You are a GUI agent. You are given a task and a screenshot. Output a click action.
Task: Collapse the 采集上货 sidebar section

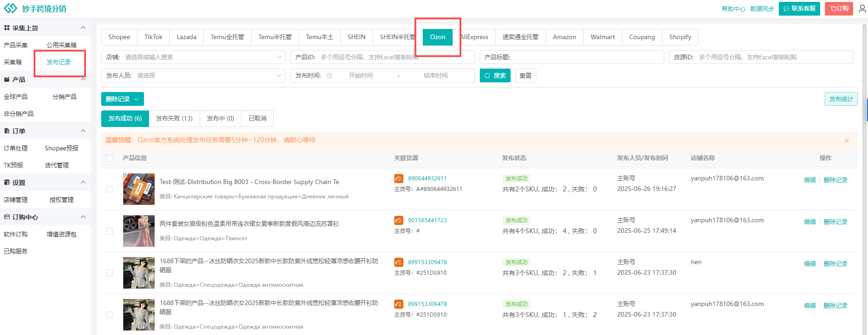coord(83,28)
